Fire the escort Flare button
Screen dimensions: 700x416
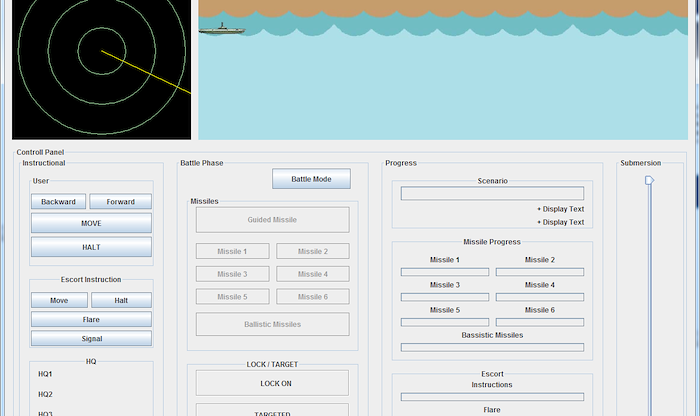point(91,319)
